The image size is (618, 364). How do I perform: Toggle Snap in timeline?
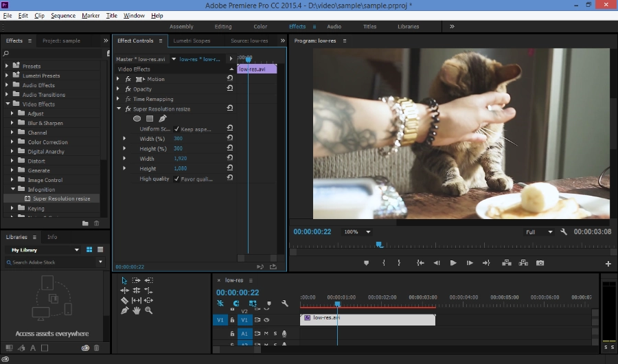click(236, 304)
